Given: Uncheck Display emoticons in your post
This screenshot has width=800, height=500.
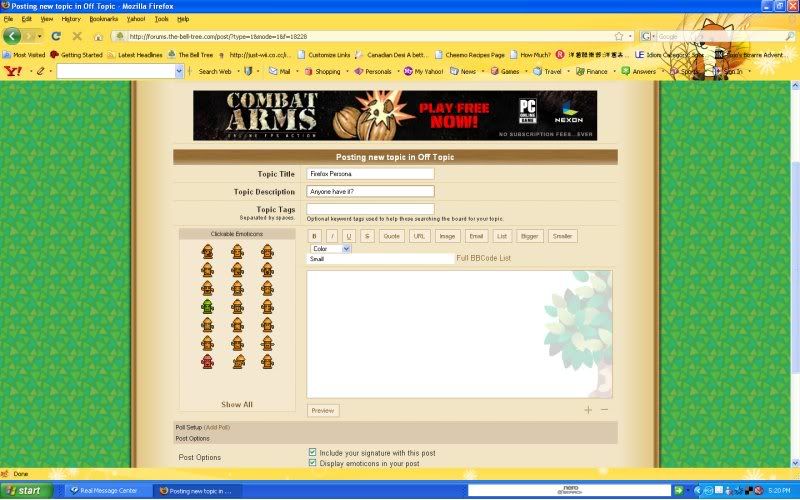Looking at the screenshot, I should [x=313, y=463].
